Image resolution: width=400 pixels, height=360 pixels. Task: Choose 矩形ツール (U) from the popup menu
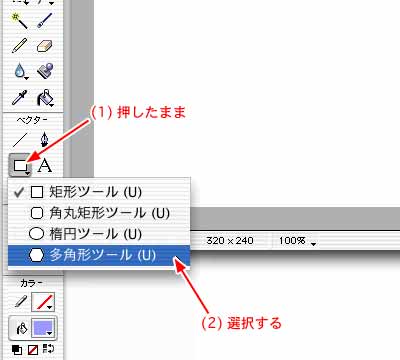pyautogui.click(x=99, y=192)
